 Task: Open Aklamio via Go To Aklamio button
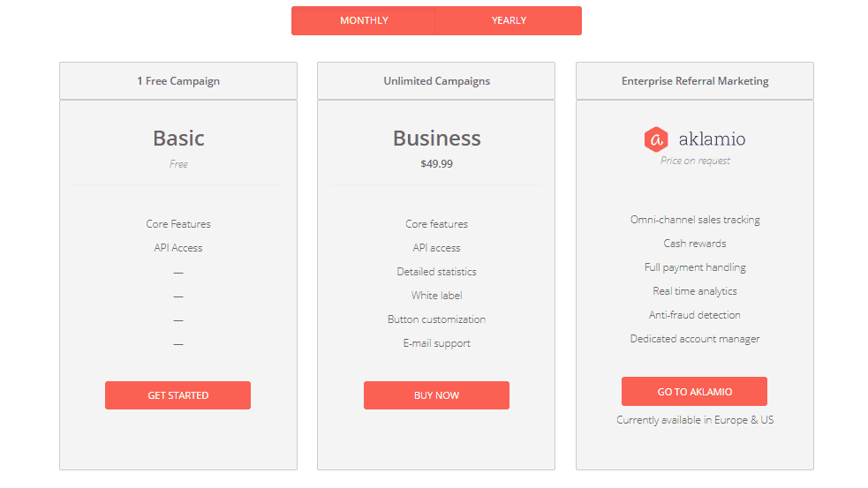coord(694,391)
